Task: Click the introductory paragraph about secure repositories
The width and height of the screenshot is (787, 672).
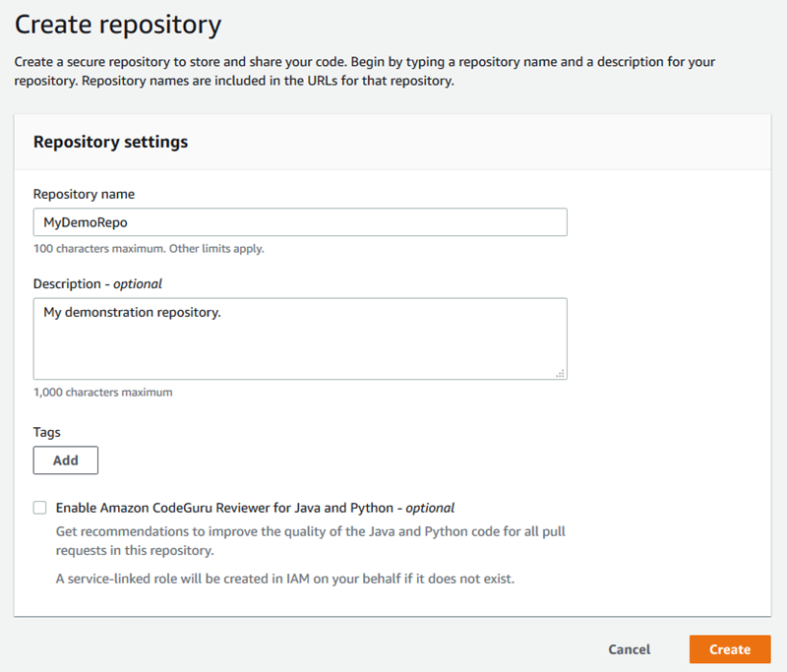Action: point(372,70)
